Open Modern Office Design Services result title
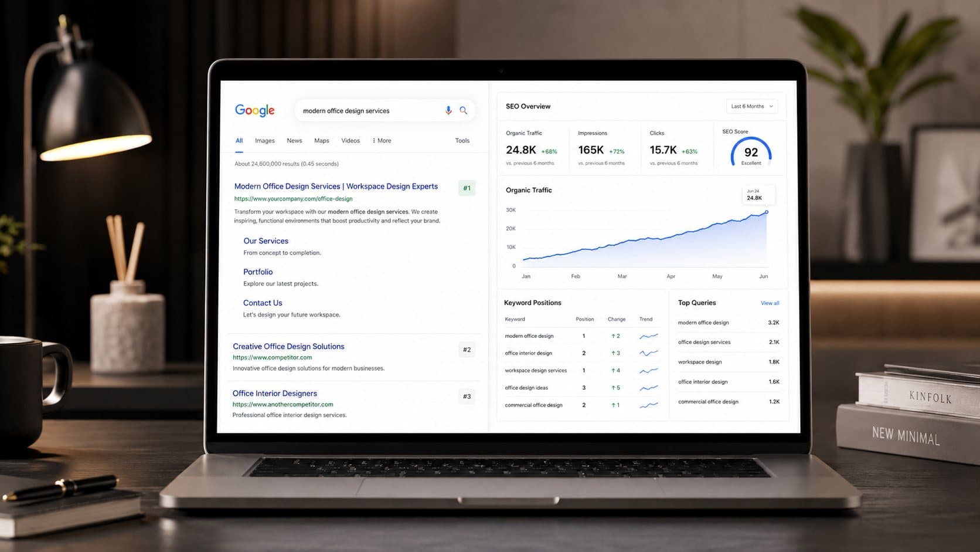Viewport: 980px width, 552px height. pyautogui.click(x=336, y=187)
